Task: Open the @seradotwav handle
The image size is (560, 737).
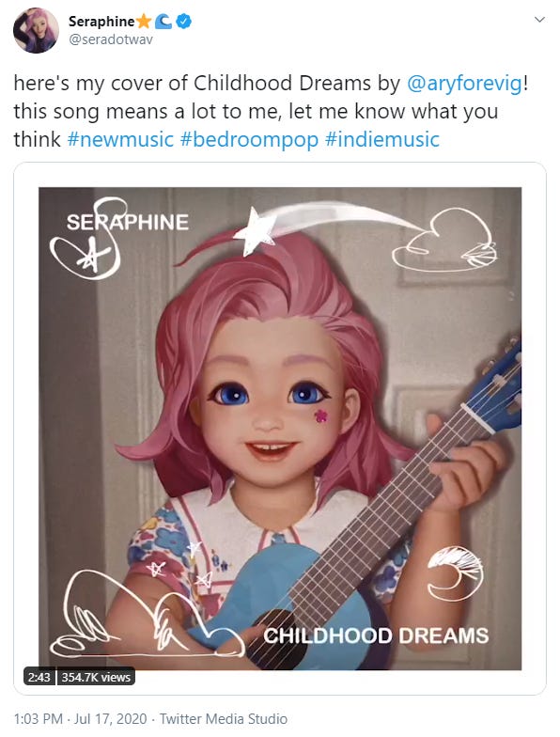Action: (111, 39)
